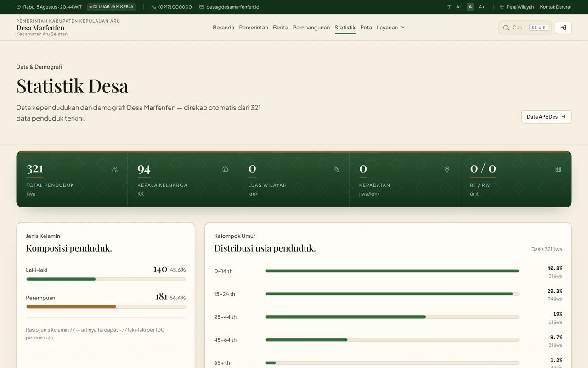The height and width of the screenshot is (368, 588).
Task: Click the envelope email icon
Action: point(202,7)
